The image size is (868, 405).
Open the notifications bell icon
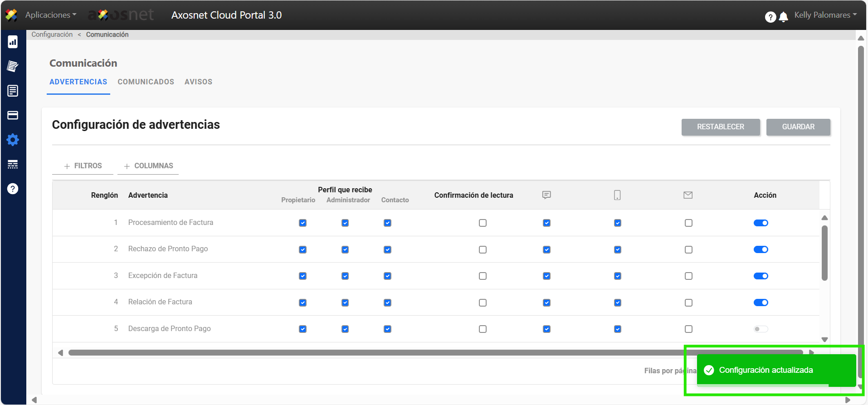783,17
